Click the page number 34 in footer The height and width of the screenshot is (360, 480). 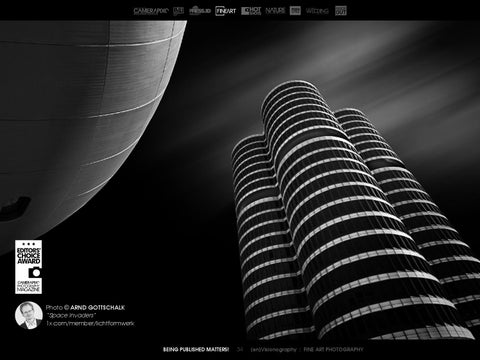pos(240,349)
